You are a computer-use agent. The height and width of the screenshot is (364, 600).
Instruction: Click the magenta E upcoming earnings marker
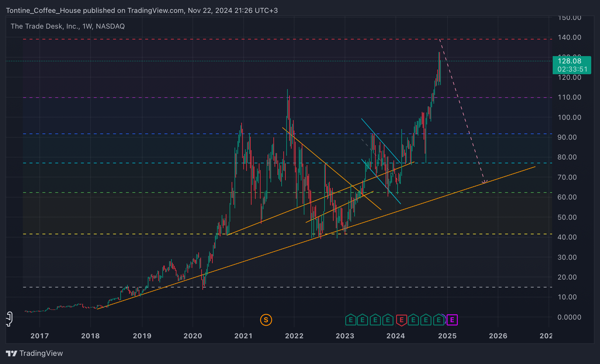452,320
